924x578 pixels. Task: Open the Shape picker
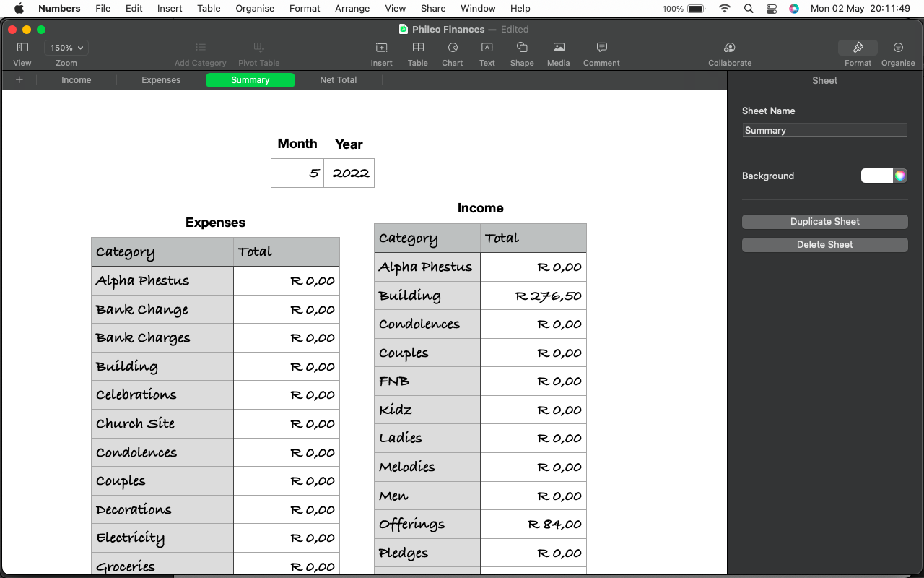(x=522, y=48)
